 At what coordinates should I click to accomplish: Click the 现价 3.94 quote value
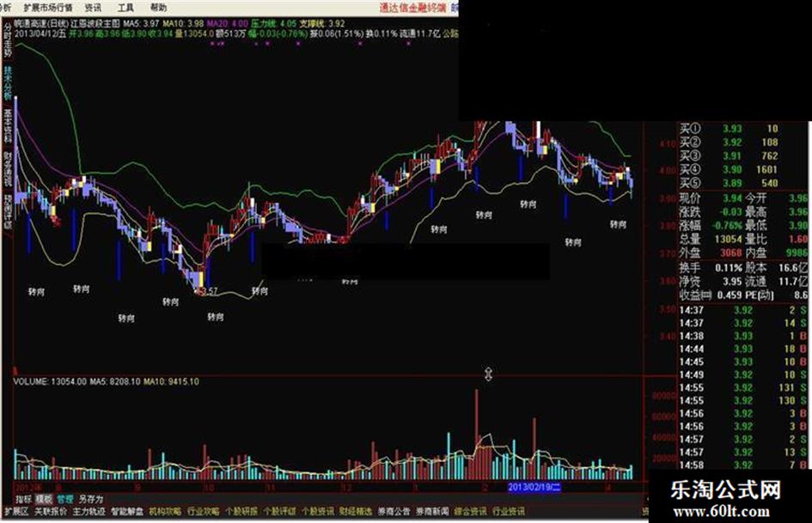[x=732, y=198]
